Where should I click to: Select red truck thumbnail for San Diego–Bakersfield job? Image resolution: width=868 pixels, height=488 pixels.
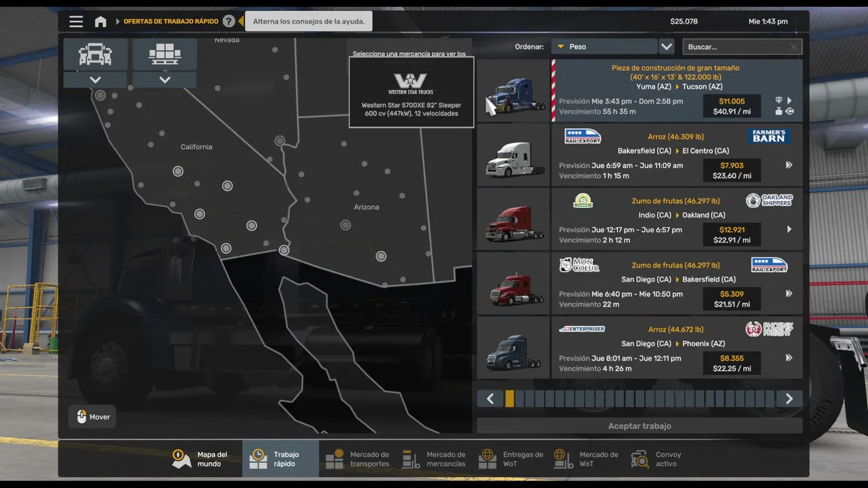point(513,284)
